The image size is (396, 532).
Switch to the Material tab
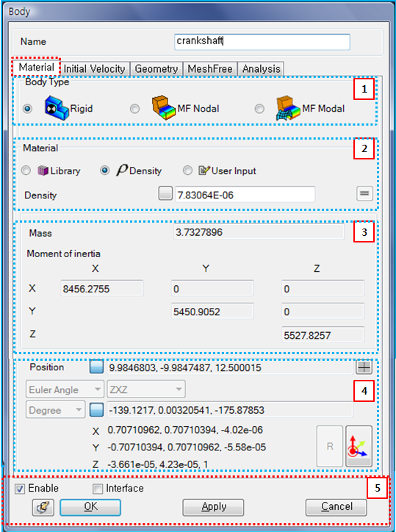(37, 68)
